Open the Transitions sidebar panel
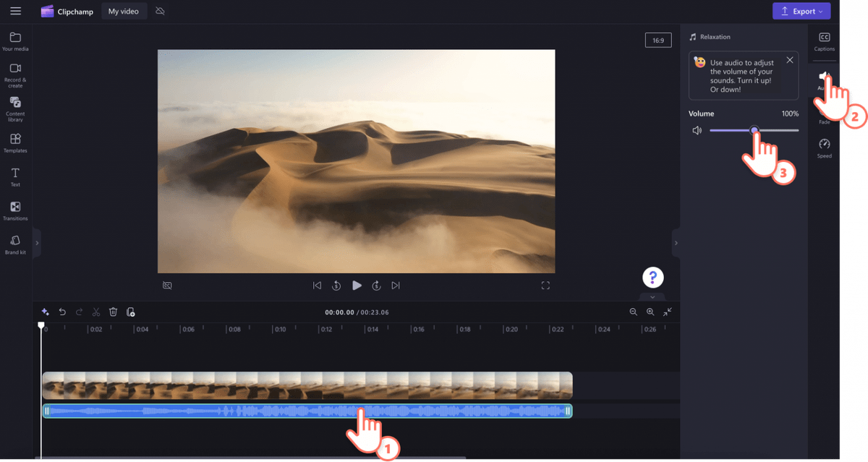Image resolution: width=868 pixels, height=462 pixels. click(x=14, y=210)
